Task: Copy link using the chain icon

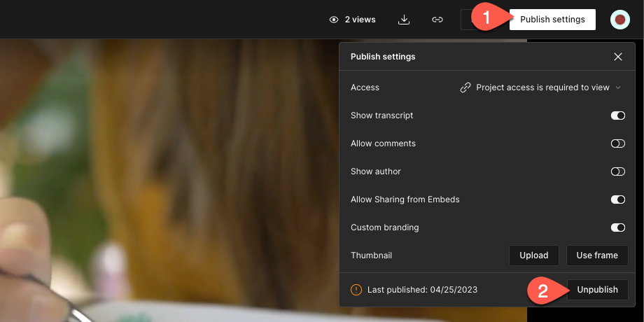Action: 437,20
